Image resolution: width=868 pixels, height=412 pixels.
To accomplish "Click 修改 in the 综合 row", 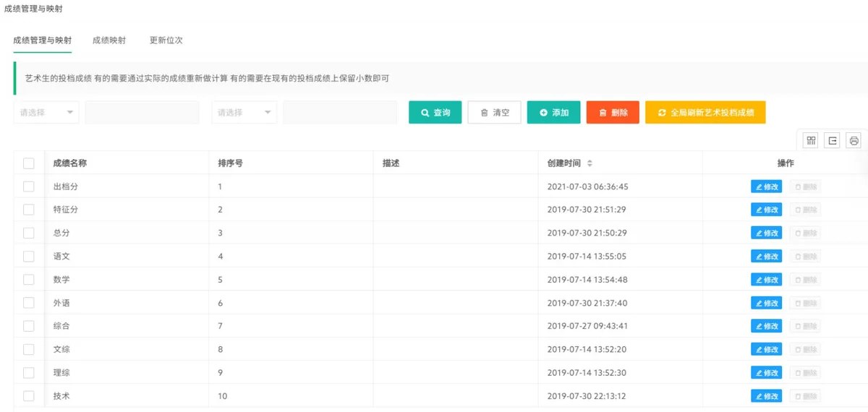I will pyautogui.click(x=767, y=326).
